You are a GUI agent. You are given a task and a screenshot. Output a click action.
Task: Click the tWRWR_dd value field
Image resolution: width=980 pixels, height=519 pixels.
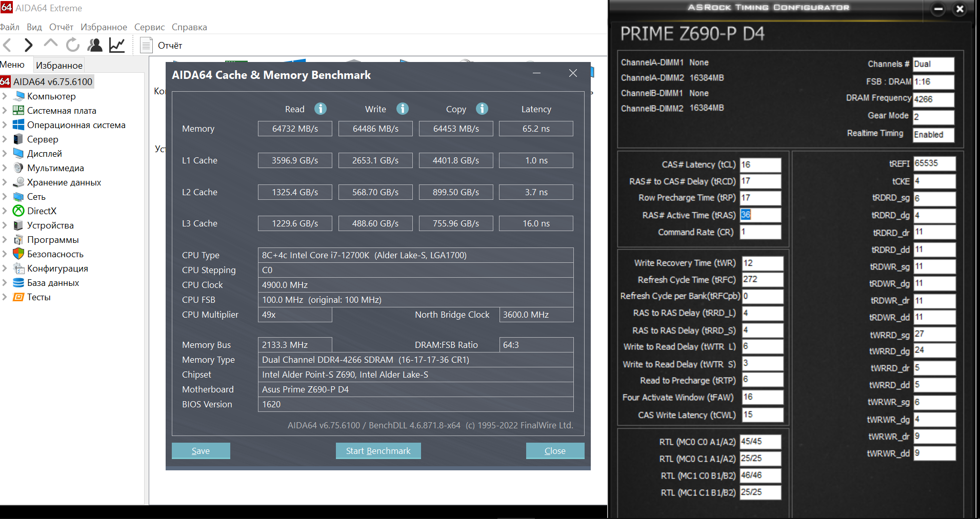click(x=934, y=453)
